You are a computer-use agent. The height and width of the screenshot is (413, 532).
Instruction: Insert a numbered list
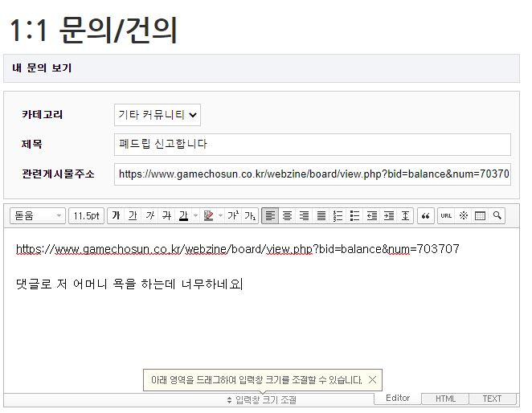click(338, 215)
